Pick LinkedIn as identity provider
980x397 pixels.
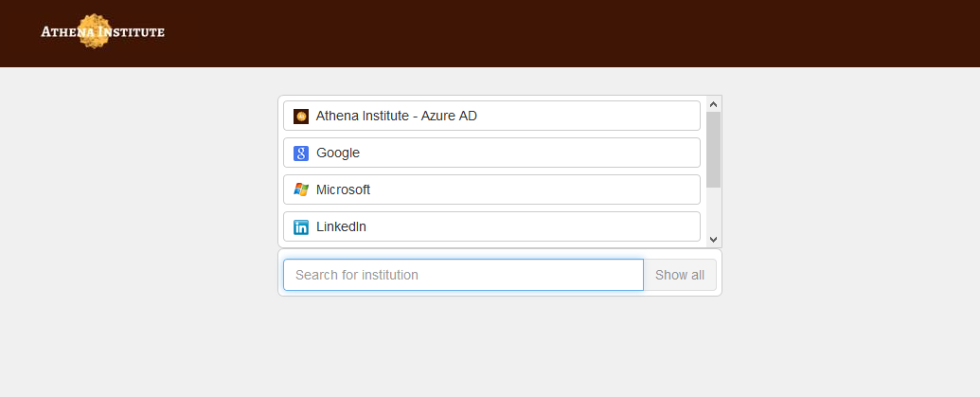(x=491, y=226)
